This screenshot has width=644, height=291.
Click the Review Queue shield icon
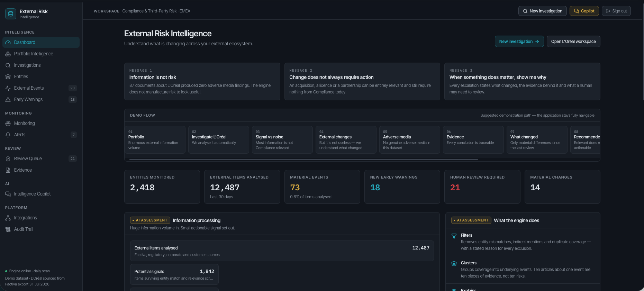click(8, 159)
